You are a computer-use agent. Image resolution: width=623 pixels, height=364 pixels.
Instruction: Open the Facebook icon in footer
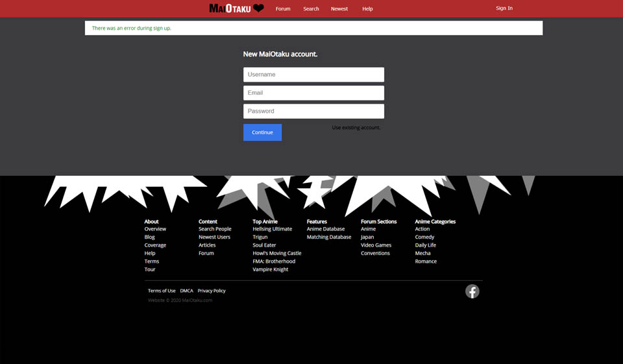(x=472, y=291)
